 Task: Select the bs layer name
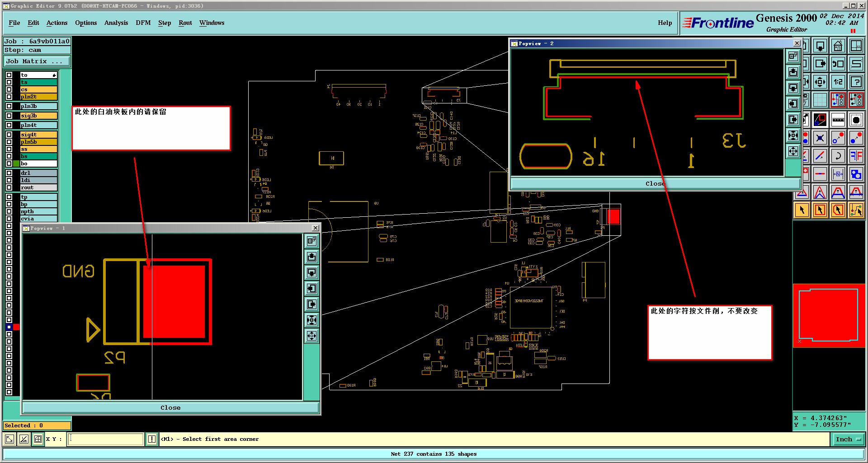point(38,156)
